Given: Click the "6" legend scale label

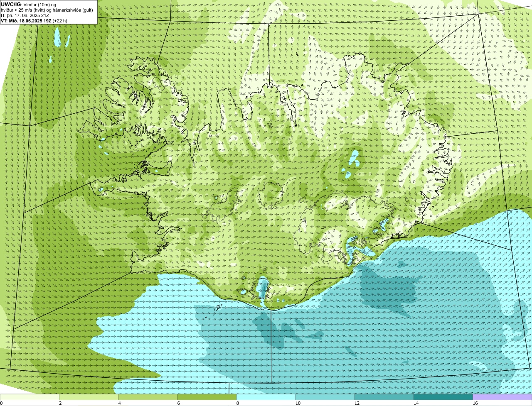Looking at the screenshot, I should pyautogui.click(x=178, y=403).
